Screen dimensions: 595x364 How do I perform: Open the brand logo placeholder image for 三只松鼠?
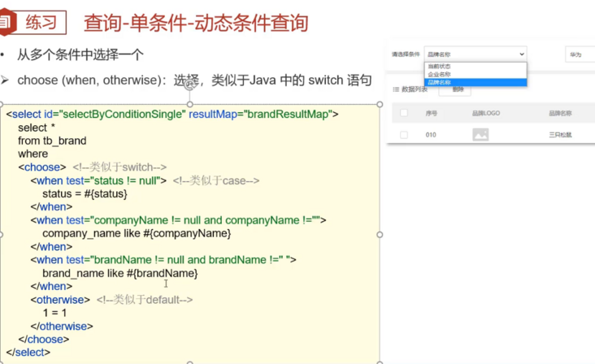coord(480,135)
